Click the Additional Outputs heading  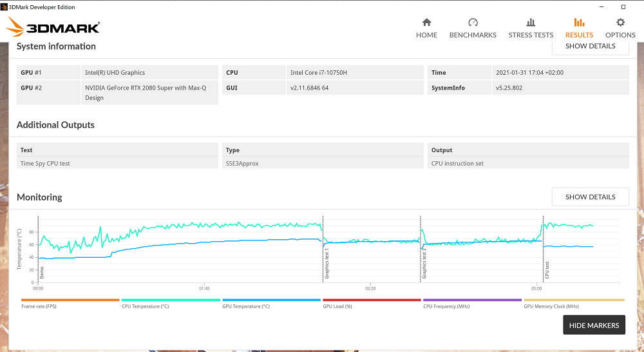point(55,124)
